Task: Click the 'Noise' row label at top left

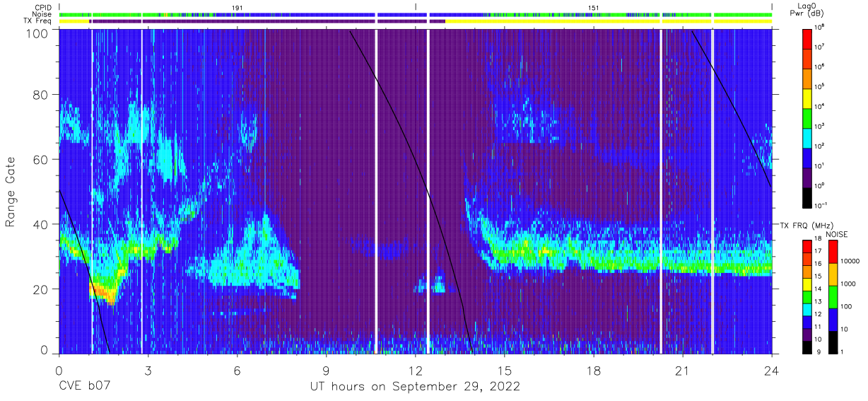Action: point(42,14)
